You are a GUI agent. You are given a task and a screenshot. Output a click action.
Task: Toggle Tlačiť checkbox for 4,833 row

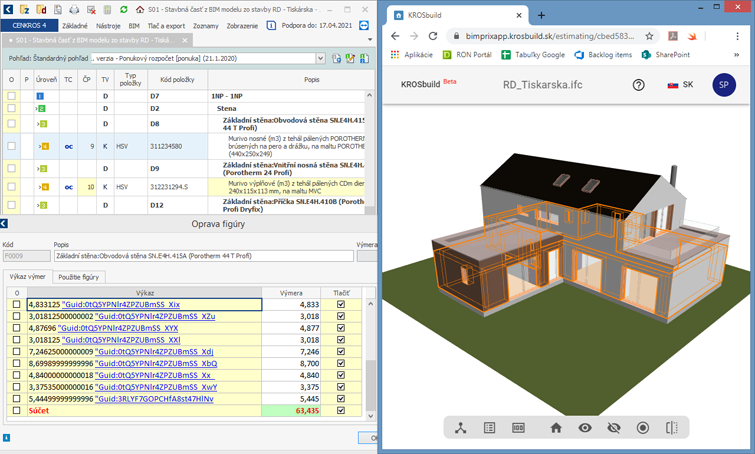pos(341,304)
